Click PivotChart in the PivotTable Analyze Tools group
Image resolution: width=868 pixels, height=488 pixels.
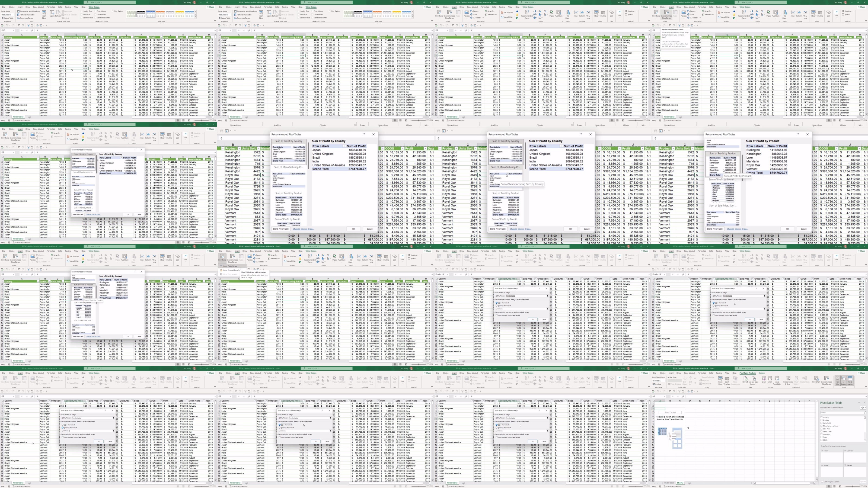click(816, 380)
